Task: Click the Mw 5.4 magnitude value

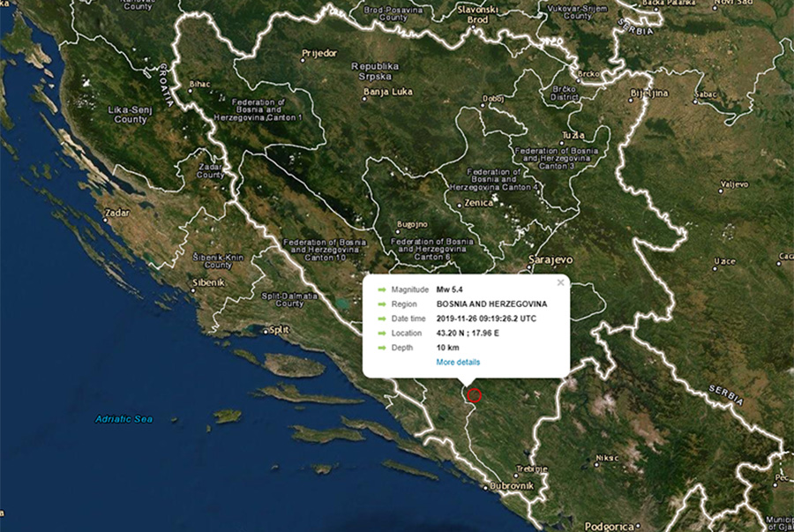Action: [x=449, y=289]
